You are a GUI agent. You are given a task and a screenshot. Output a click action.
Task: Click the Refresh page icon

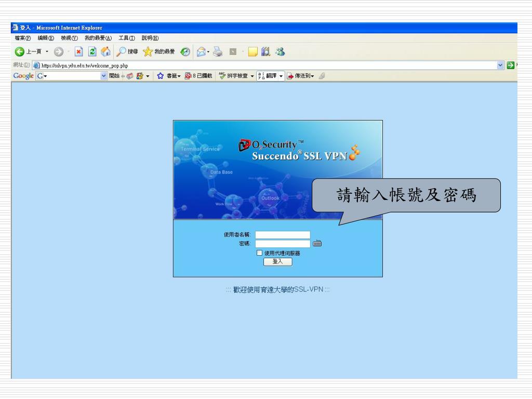point(92,51)
